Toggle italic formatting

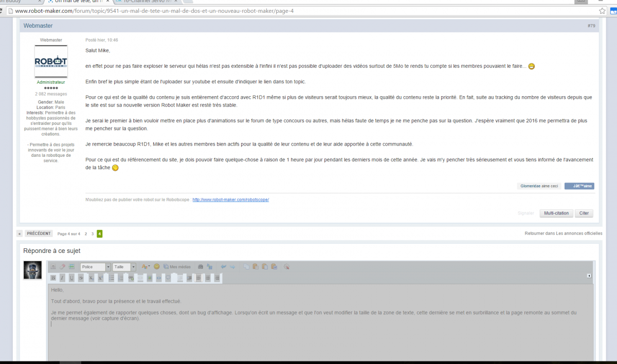click(x=62, y=278)
